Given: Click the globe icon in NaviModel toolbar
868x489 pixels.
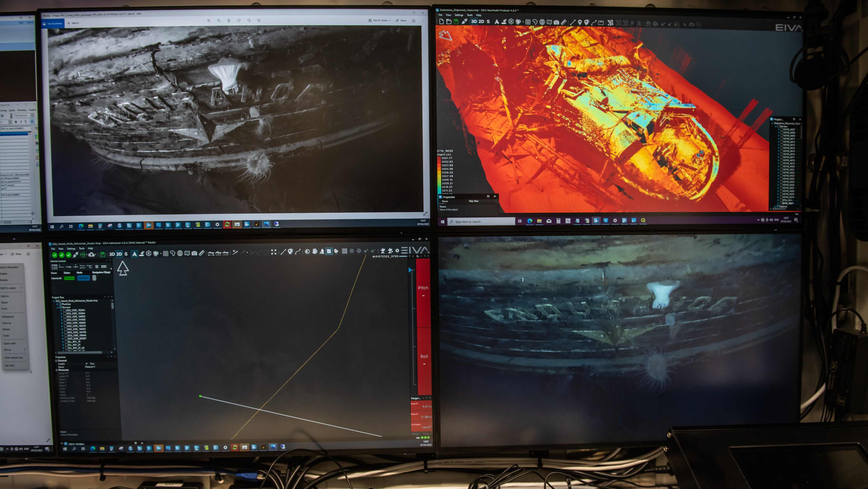Looking at the screenshot, I should pyautogui.click(x=542, y=22).
